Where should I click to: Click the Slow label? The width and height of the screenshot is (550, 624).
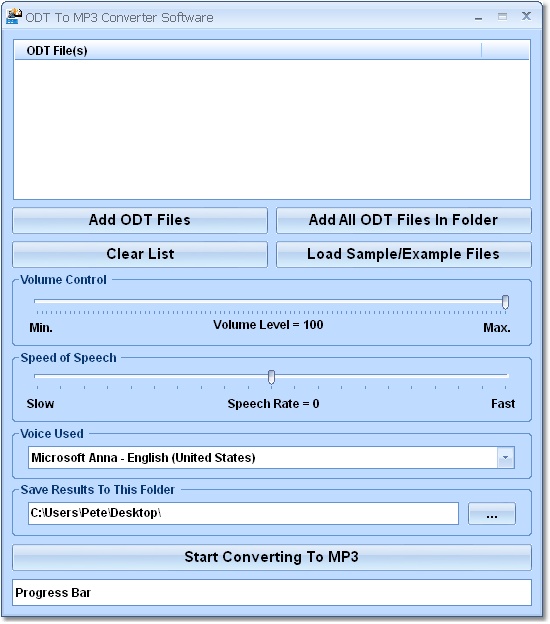pos(40,404)
